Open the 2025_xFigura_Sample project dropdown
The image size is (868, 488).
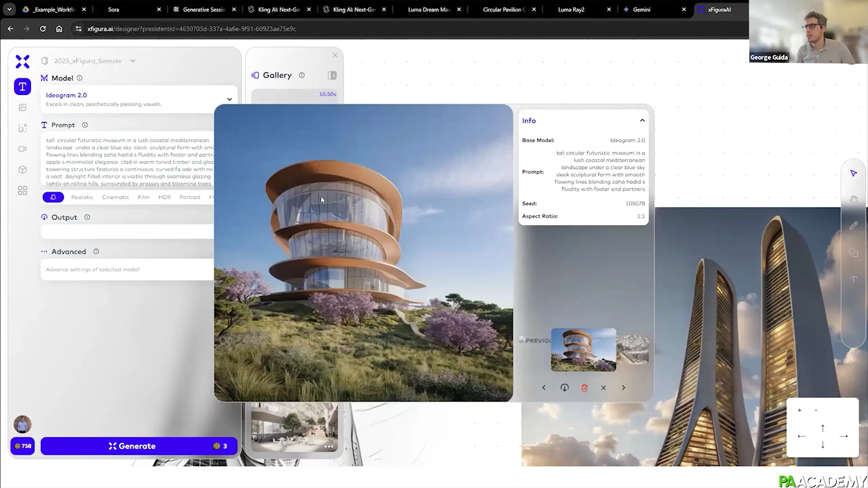click(133, 61)
